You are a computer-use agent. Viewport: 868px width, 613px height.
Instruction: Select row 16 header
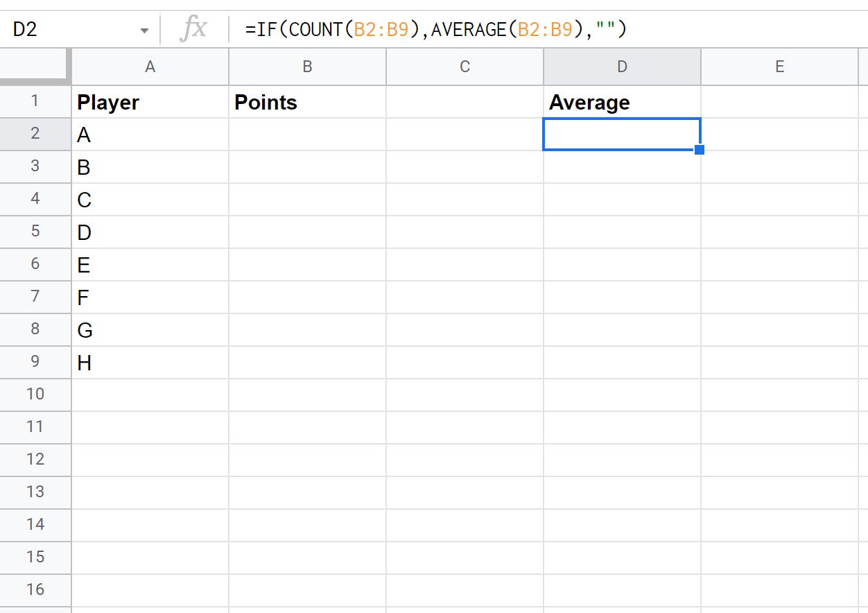click(x=35, y=589)
